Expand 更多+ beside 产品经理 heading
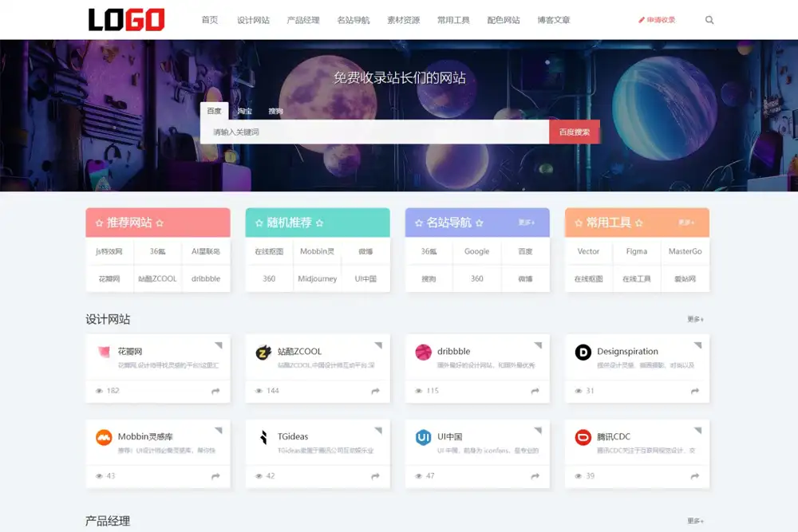 tap(695, 521)
